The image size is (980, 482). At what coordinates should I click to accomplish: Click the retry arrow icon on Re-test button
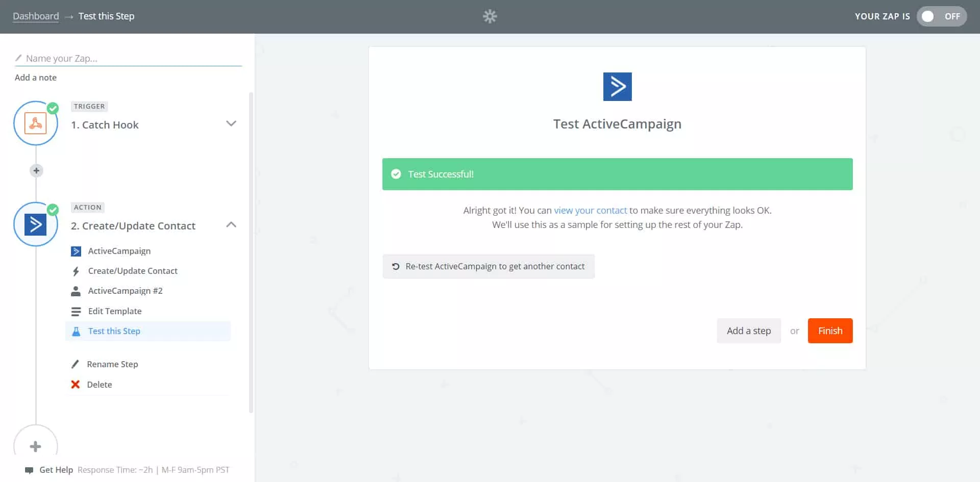tap(396, 266)
